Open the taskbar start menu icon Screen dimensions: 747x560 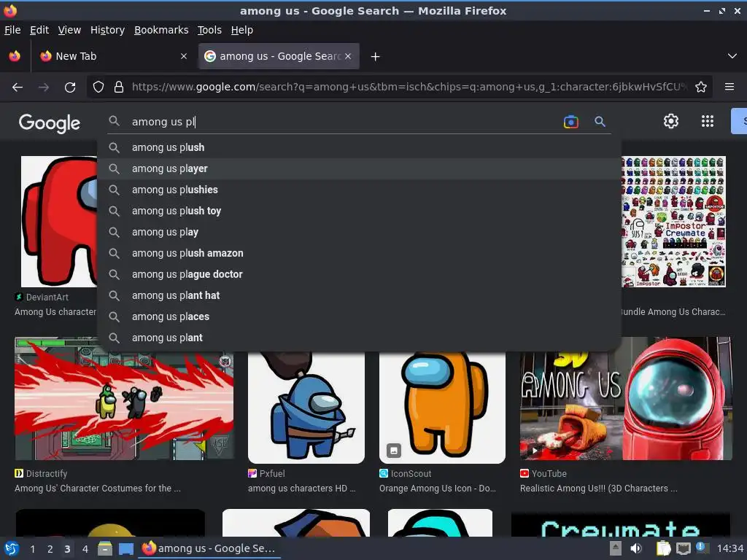12,549
